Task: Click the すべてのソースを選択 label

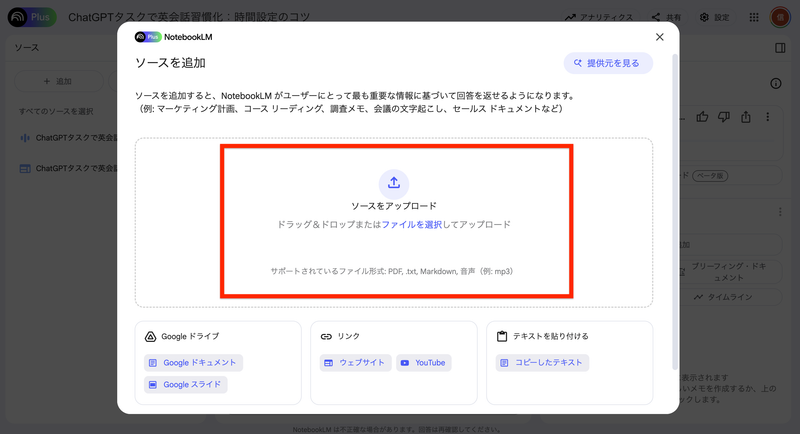Action: pyautogui.click(x=56, y=111)
